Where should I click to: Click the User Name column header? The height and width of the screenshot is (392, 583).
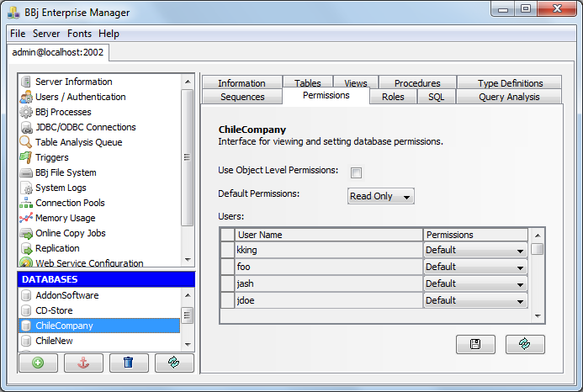(329, 235)
